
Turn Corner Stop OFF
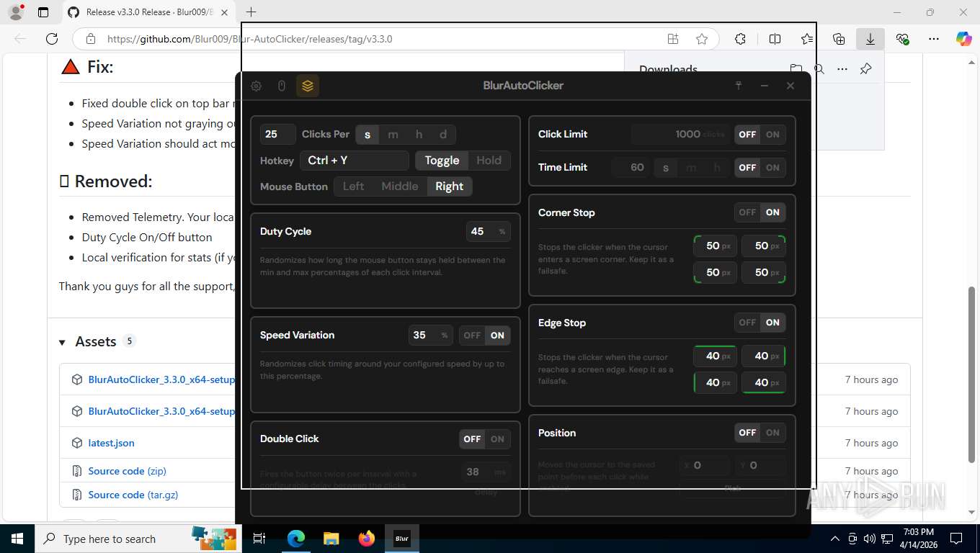click(x=747, y=212)
